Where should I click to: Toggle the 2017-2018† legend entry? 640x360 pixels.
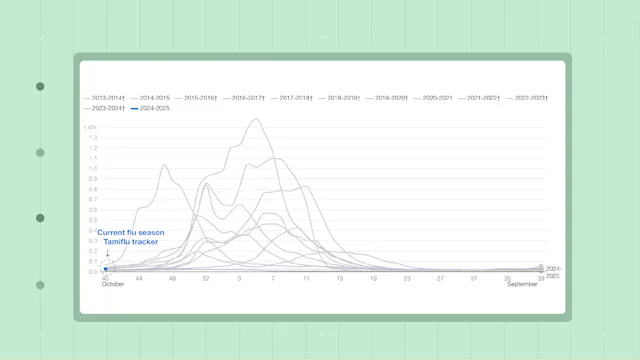[291, 98]
